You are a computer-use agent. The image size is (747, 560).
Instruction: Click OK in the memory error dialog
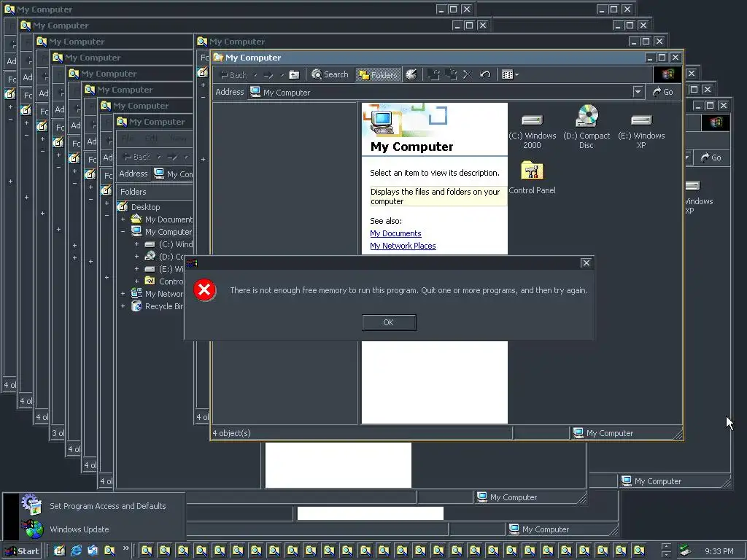click(x=389, y=322)
